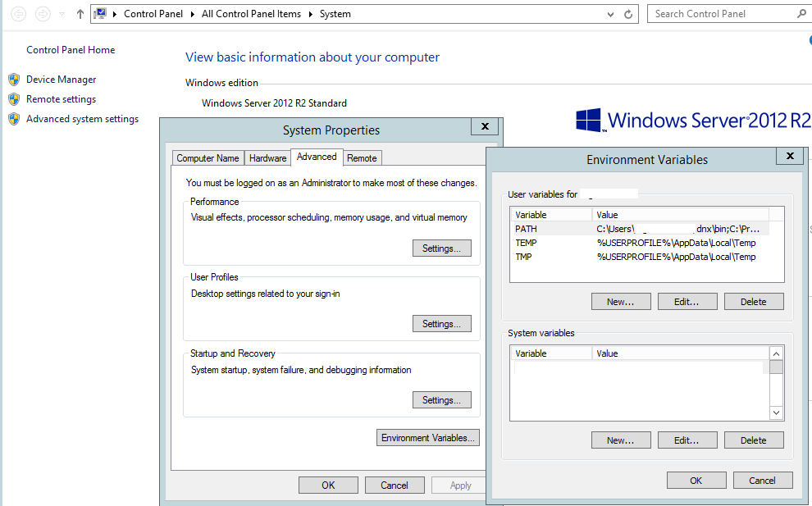Select the Control Panel breadcrumb
The width and height of the screenshot is (812, 506).
tap(153, 14)
